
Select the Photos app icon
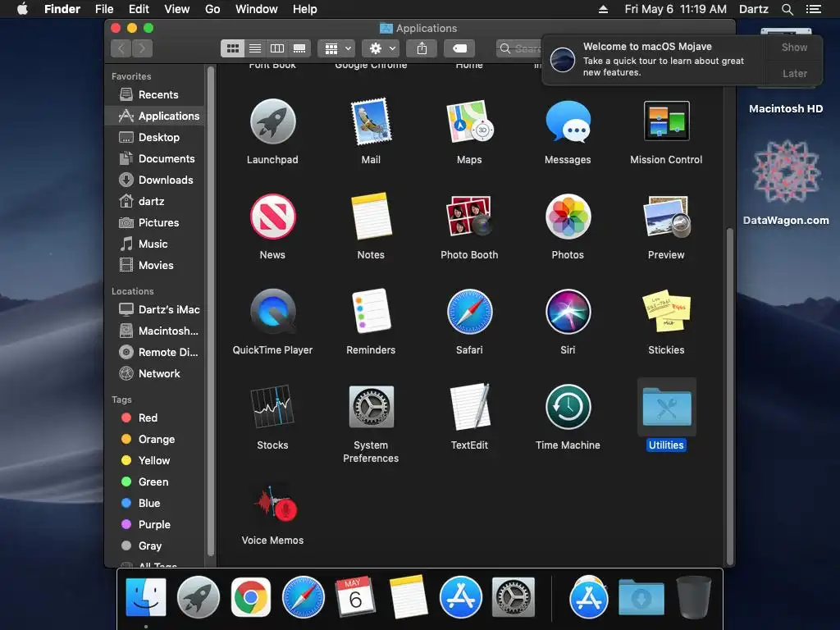[x=568, y=217]
